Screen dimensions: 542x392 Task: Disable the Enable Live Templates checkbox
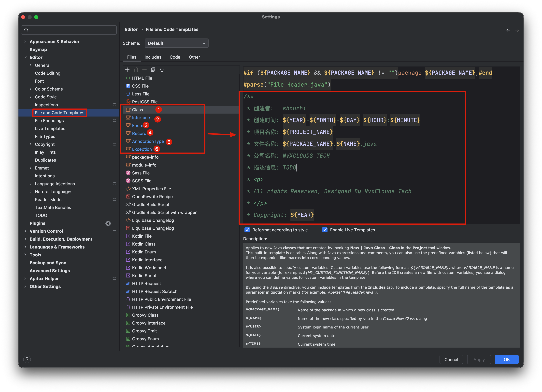(x=325, y=230)
